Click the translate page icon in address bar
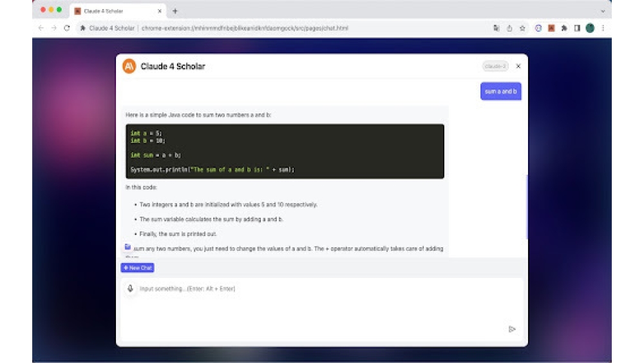 pos(496,28)
